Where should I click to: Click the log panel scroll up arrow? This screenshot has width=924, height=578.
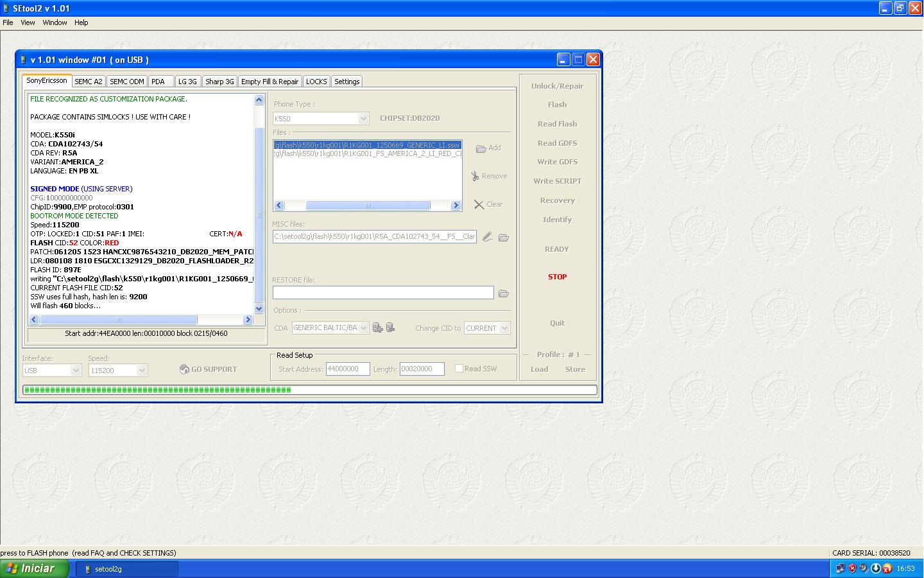[x=259, y=100]
